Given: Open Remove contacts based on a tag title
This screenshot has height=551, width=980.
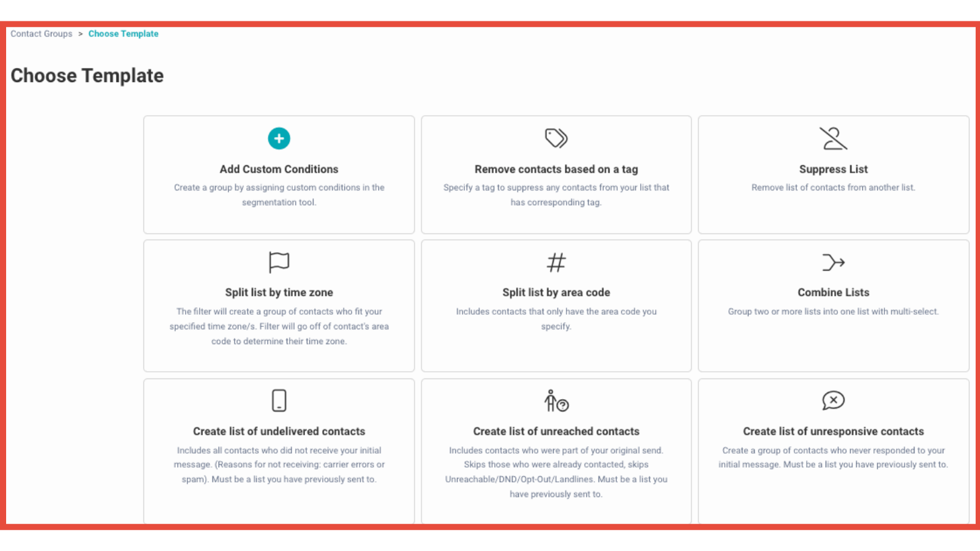Looking at the screenshot, I should (556, 169).
